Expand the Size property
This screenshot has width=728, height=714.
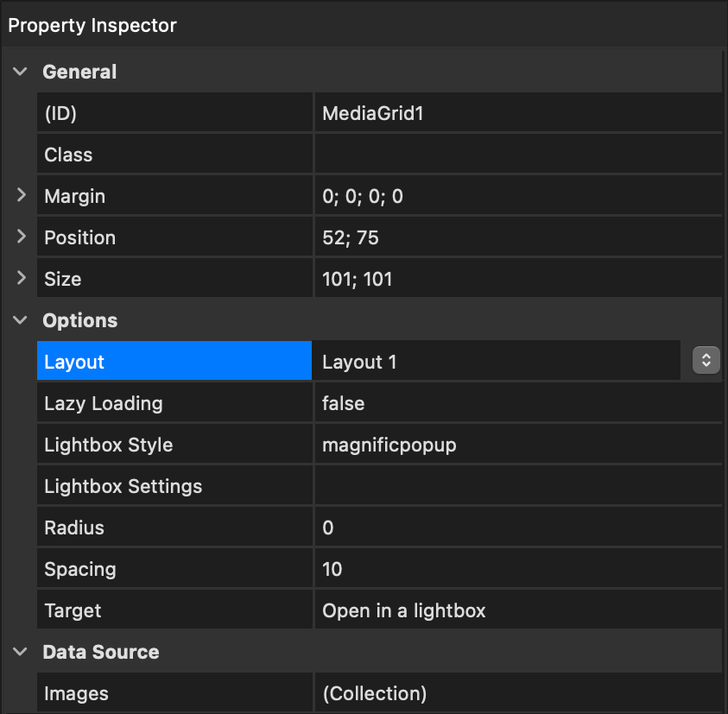click(x=21, y=278)
